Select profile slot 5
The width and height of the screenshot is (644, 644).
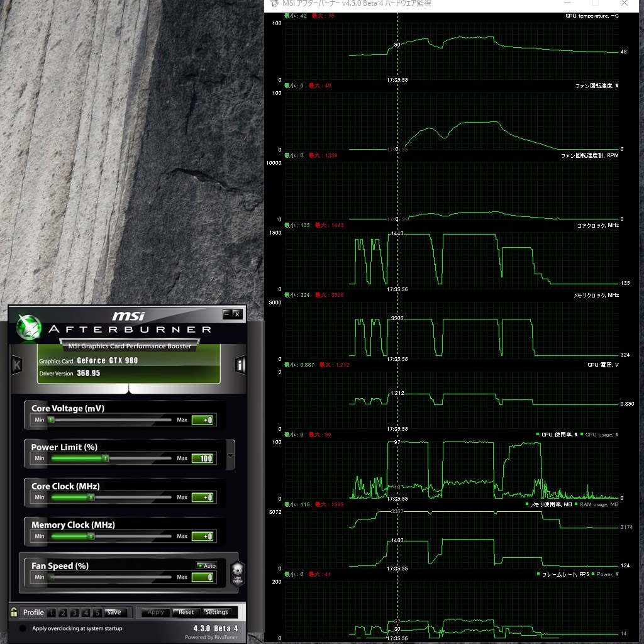click(x=97, y=613)
